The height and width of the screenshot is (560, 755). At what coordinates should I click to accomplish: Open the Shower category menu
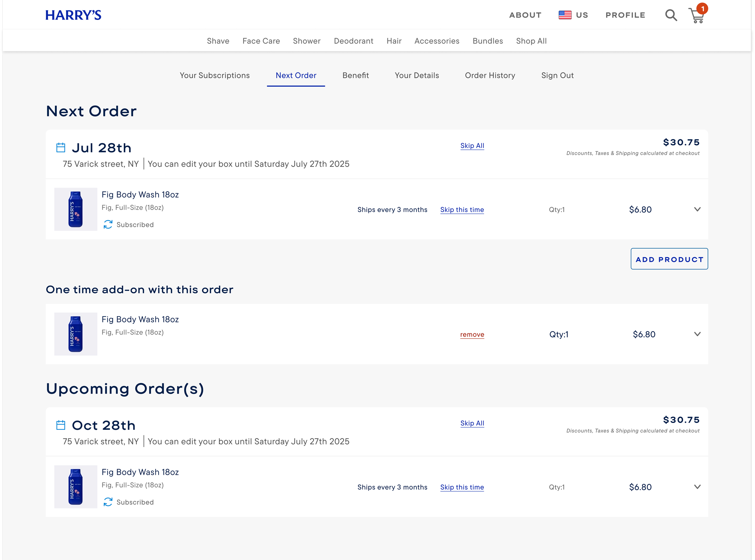pos(306,41)
